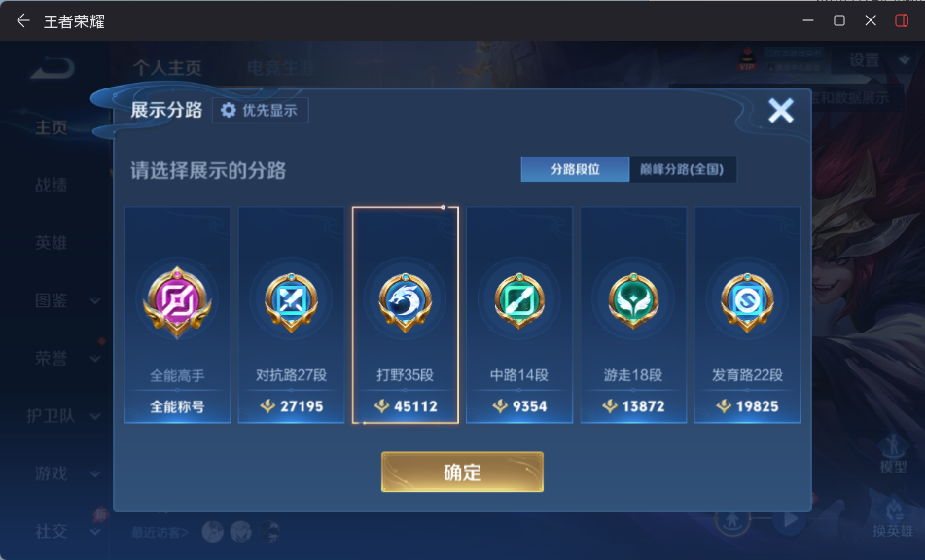Expand the 荣誉 sidebar chevron

[x=95, y=359]
